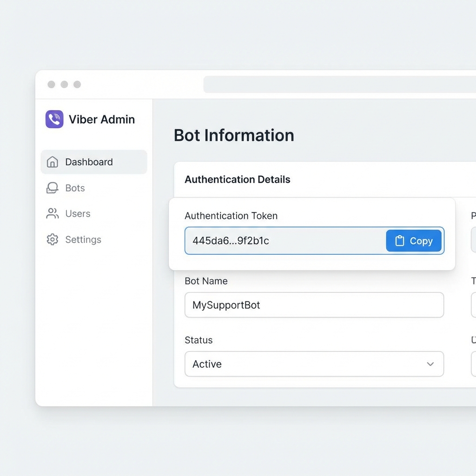
Task: Click the Bot Information heading
Action: point(234,135)
